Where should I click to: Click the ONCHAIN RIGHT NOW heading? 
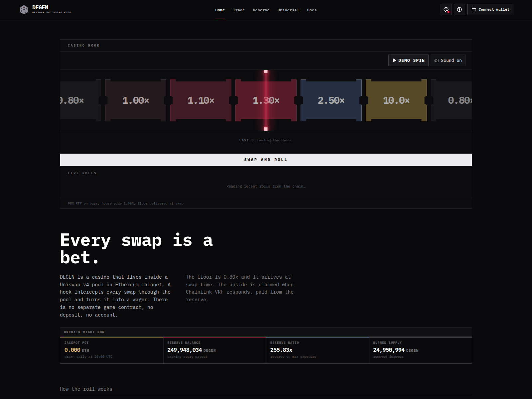(84, 332)
